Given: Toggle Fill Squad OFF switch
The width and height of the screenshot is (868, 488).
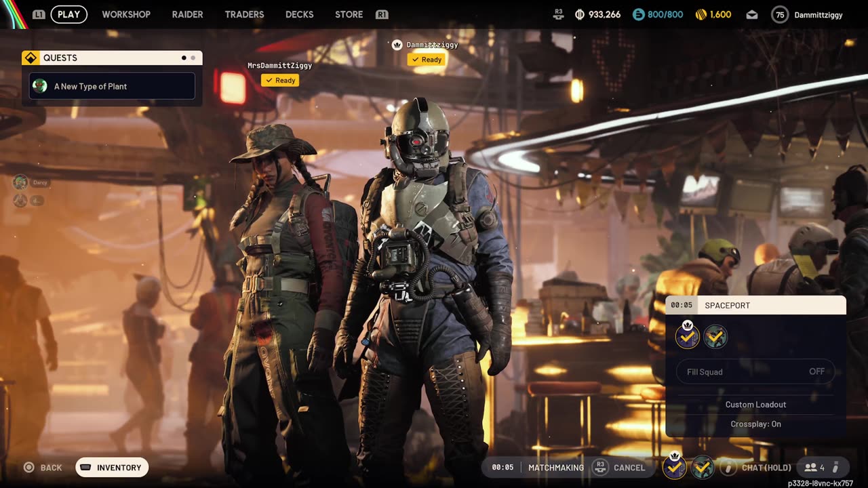Looking at the screenshot, I should (755, 371).
